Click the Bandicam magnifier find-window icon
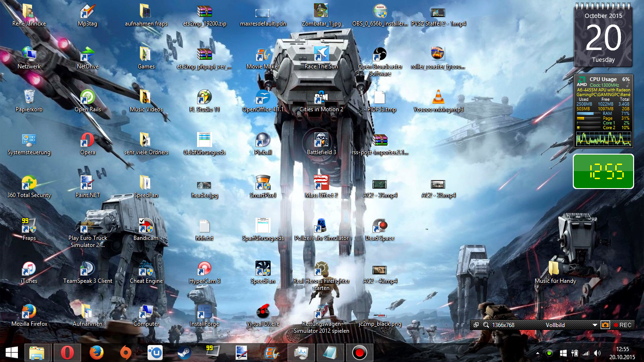The image size is (644, 362). (486, 325)
